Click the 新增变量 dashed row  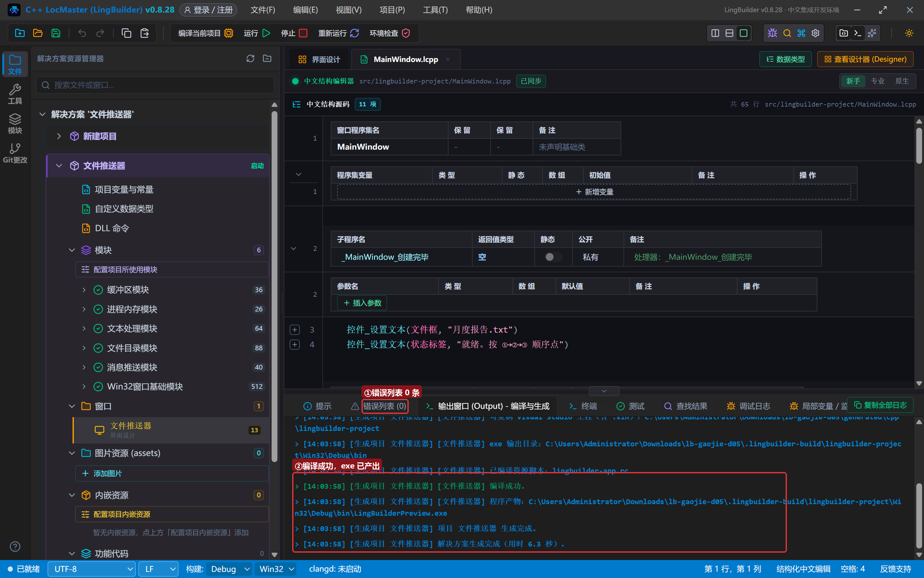594,192
